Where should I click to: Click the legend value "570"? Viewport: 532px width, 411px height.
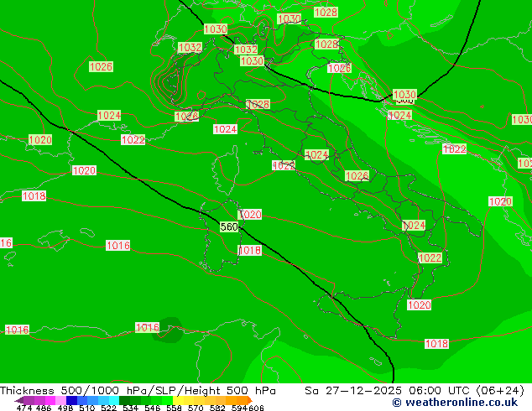click(x=196, y=408)
